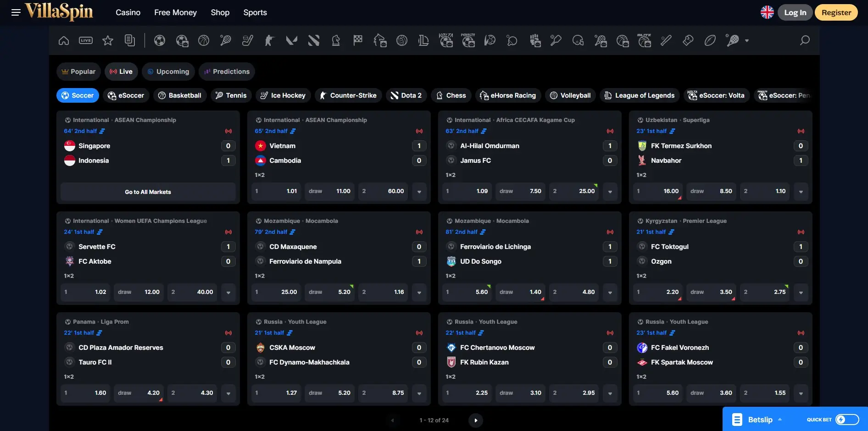868x431 pixels.
Task: Select the boxing glove icon
Action: (688, 40)
